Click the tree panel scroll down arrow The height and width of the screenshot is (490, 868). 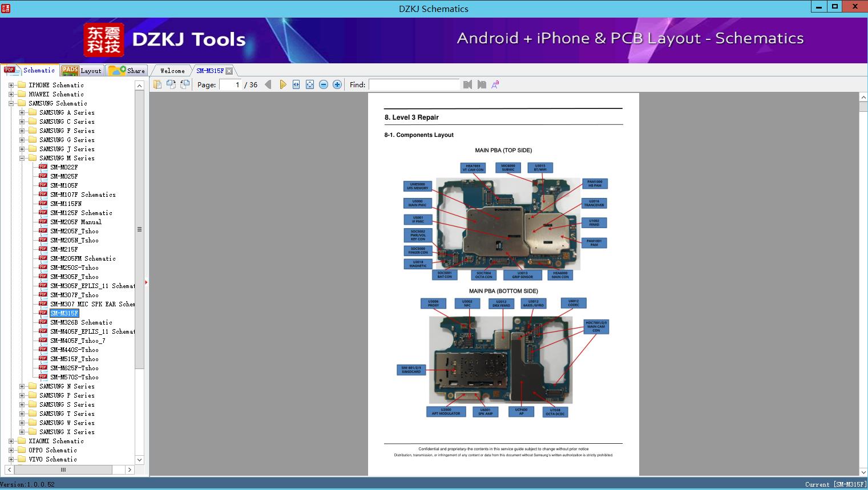[x=139, y=459]
